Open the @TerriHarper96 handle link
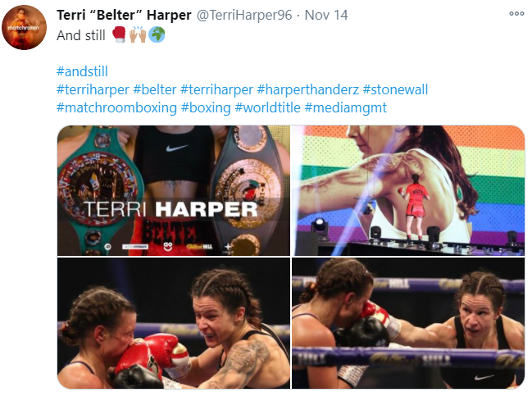Screen dimensions: 532x397 pyautogui.click(x=244, y=15)
